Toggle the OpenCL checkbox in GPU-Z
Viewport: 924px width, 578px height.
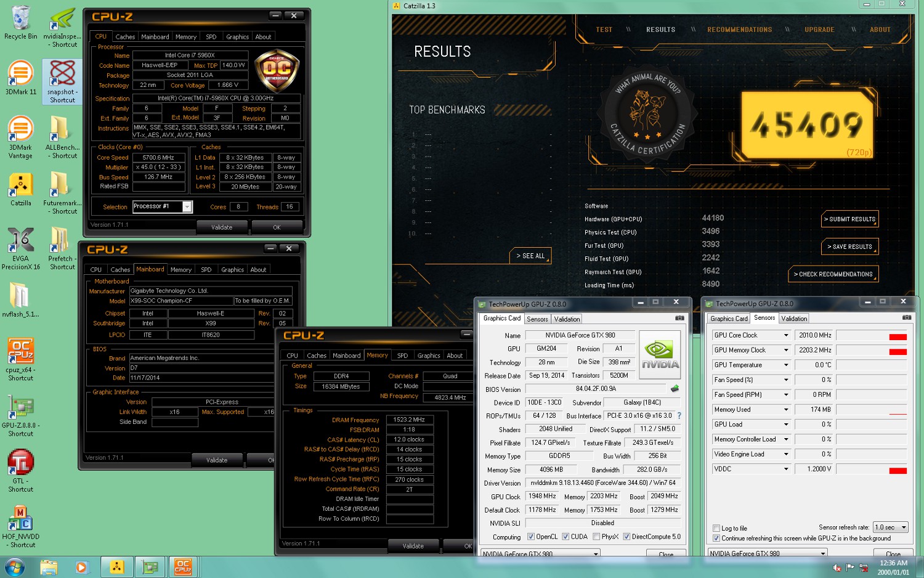(x=531, y=537)
